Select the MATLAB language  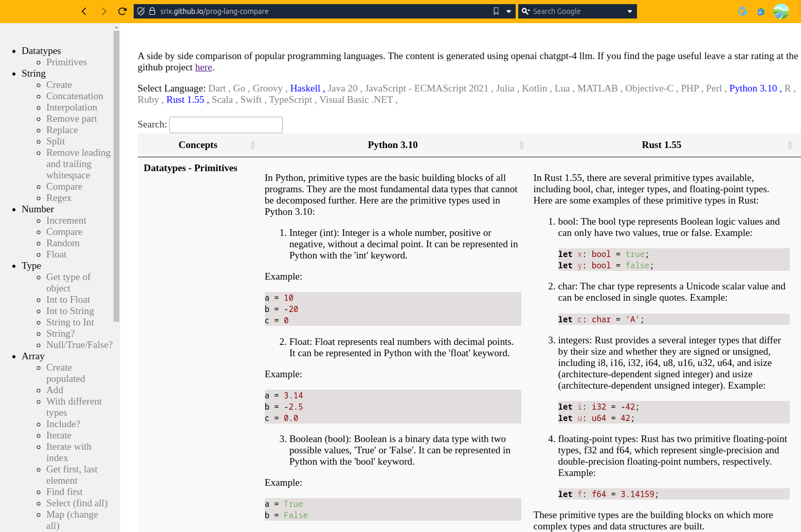pos(597,88)
